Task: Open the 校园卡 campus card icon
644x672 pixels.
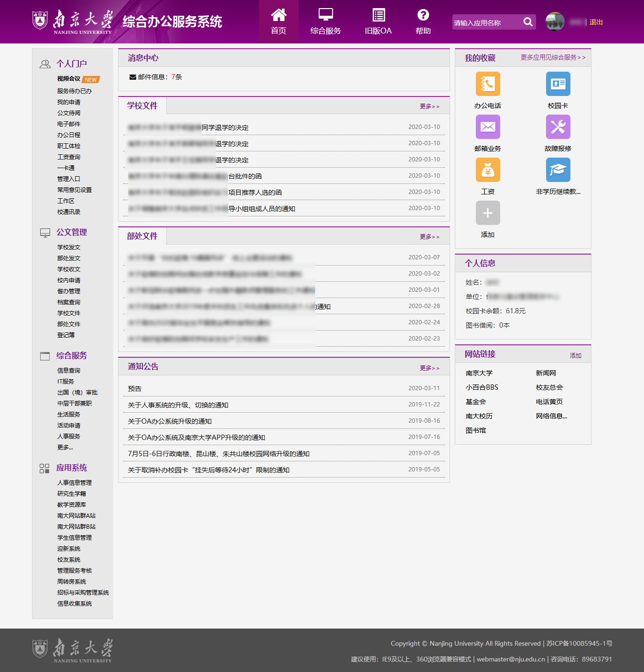Action: [558, 84]
